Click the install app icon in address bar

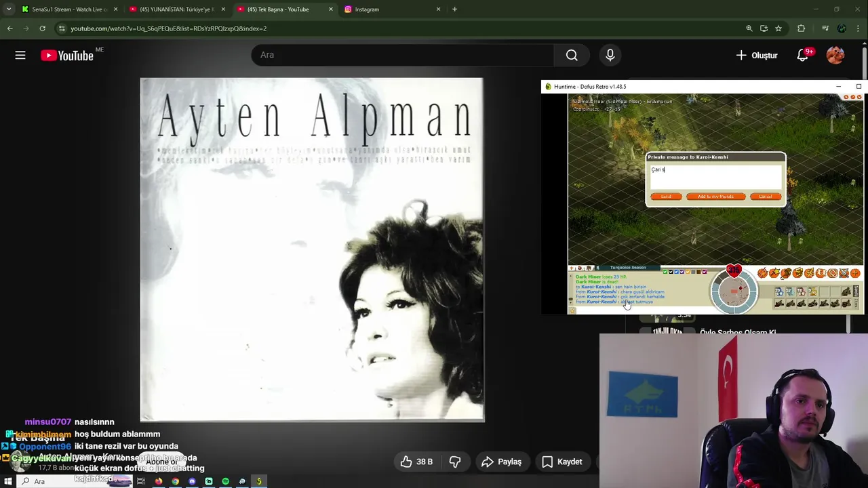point(764,28)
